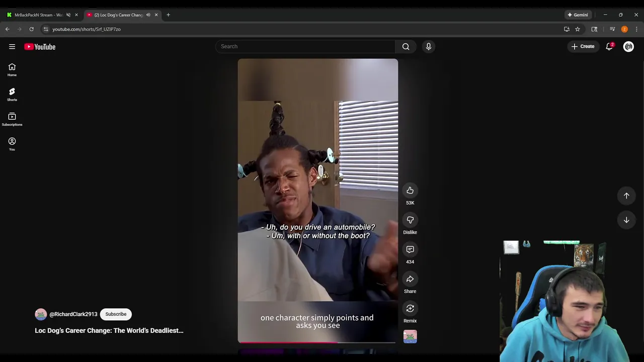Select the Loc Dog's Career Change tab
Image resolution: width=644 pixels, height=362 pixels.
coord(118,15)
